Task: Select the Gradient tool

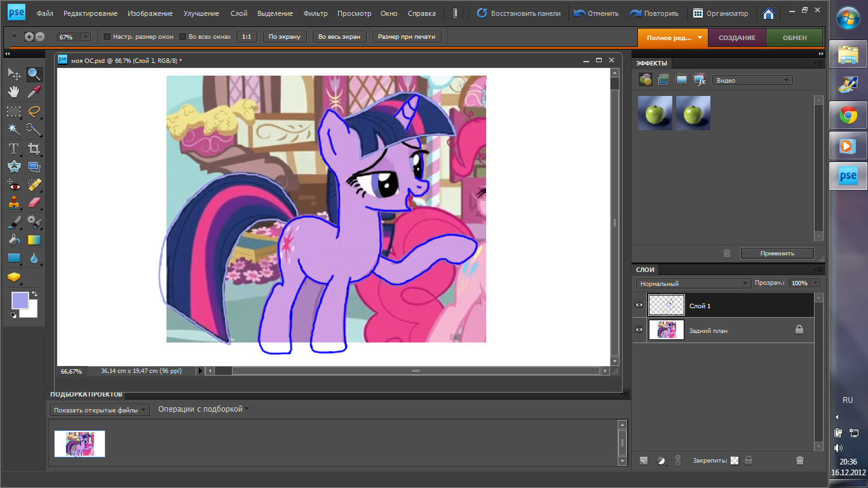Action: coord(34,240)
